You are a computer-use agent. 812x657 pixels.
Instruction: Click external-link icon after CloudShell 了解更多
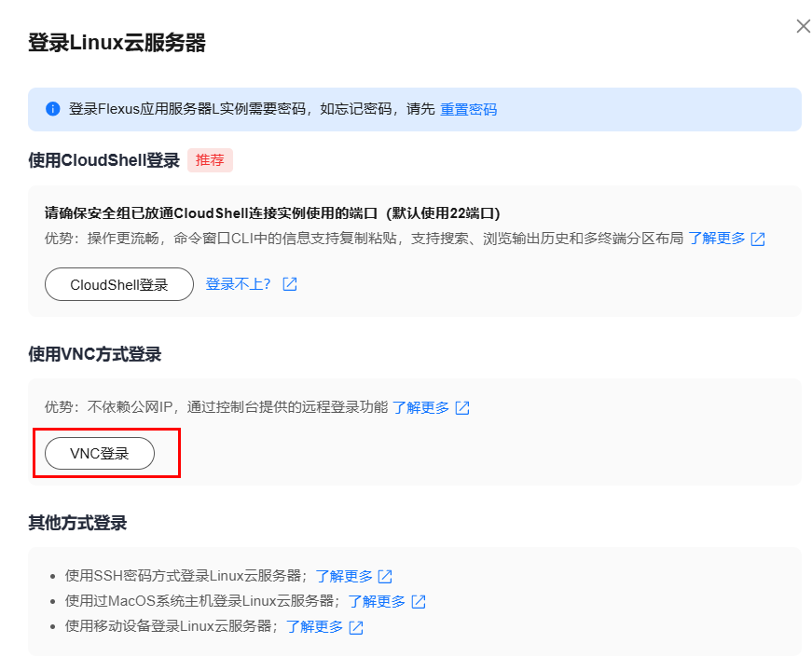758,239
